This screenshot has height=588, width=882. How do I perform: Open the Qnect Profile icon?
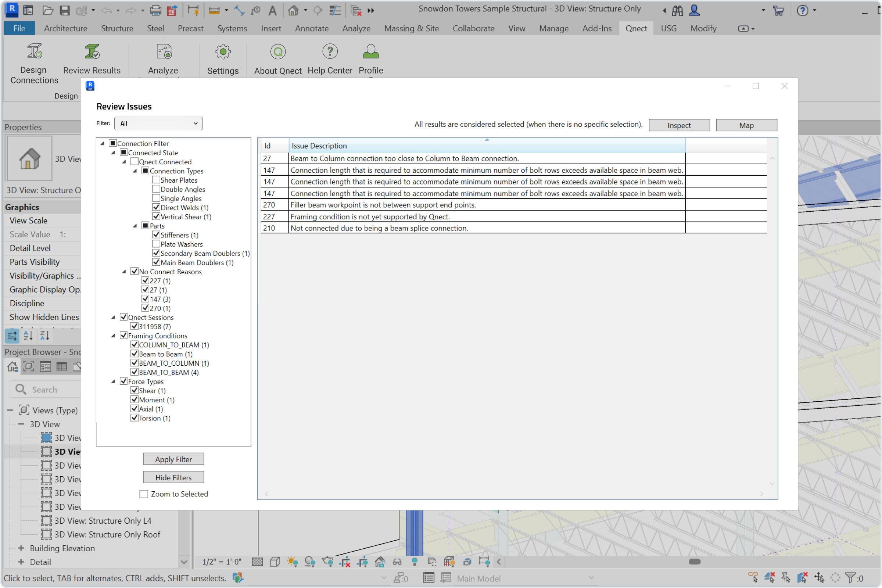pyautogui.click(x=370, y=51)
